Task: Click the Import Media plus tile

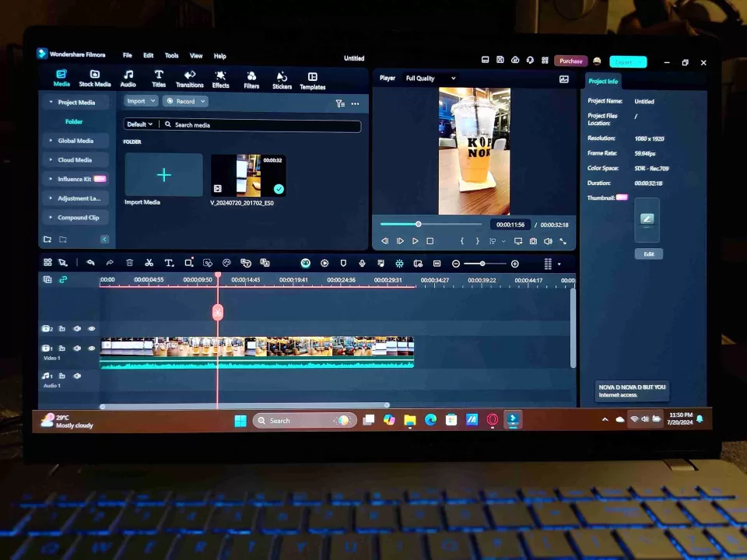Action: (x=164, y=175)
